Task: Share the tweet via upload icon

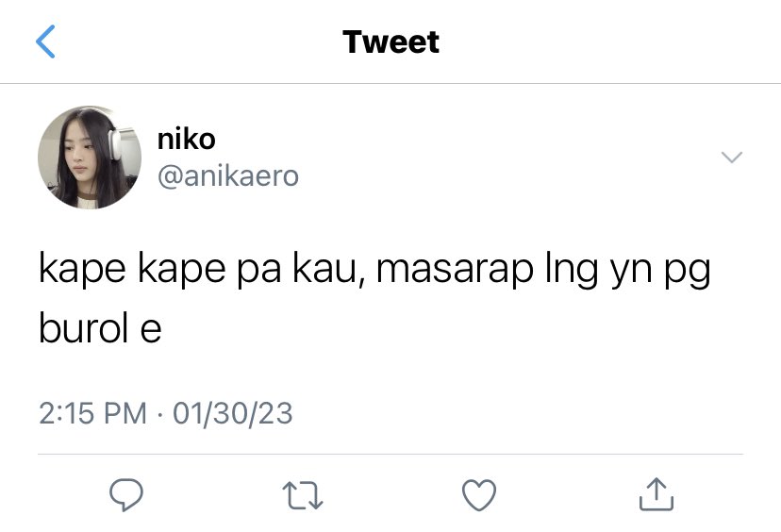Action: coord(656,494)
